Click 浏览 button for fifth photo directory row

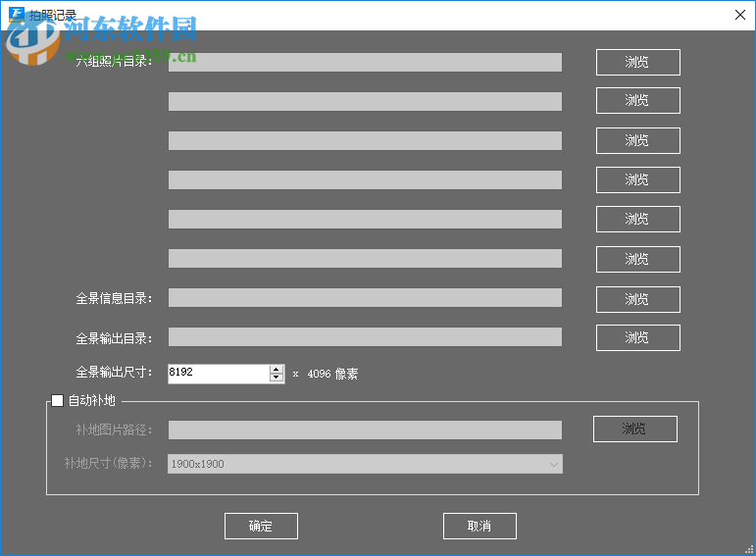point(638,219)
